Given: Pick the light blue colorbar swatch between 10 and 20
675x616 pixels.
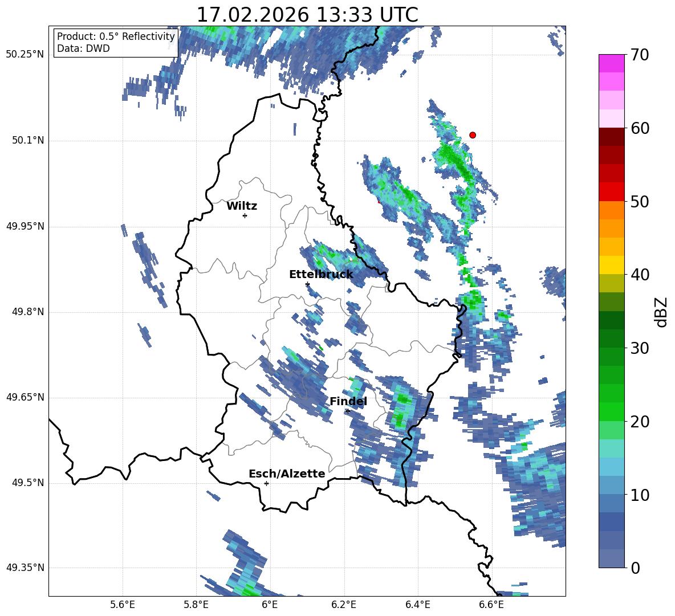Looking at the screenshot, I should click(x=611, y=467).
